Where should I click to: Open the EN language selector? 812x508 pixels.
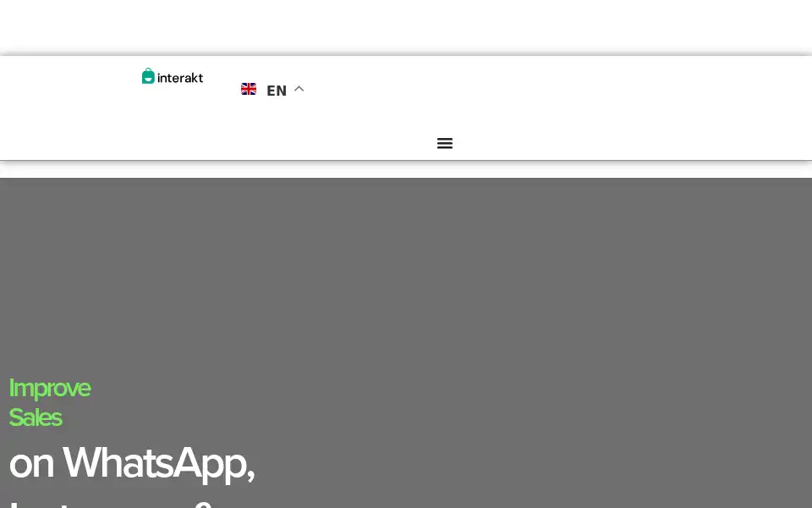click(277, 91)
